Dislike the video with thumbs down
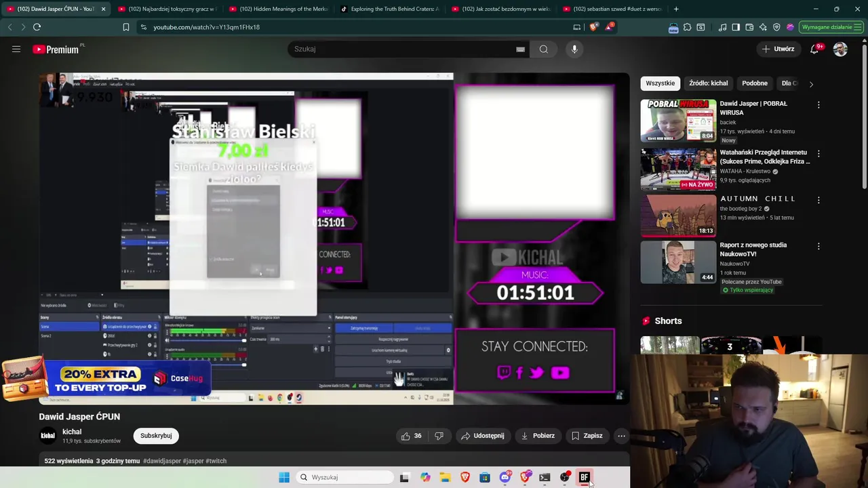Image resolution: width=868 pixels, height=488 pixels. click(439, 436)
